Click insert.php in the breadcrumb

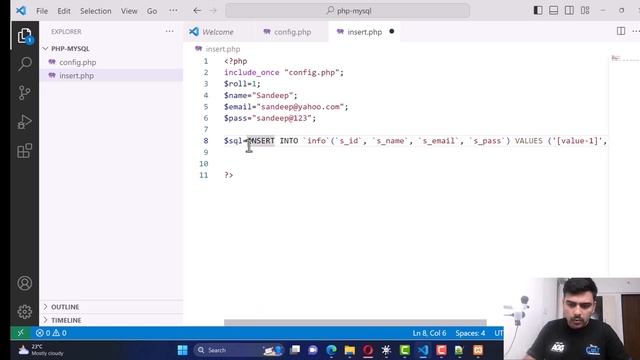(222, 49)
